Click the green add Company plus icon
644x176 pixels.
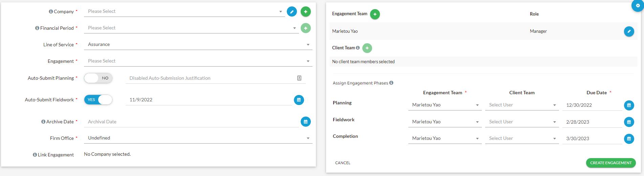click(305, 11)
